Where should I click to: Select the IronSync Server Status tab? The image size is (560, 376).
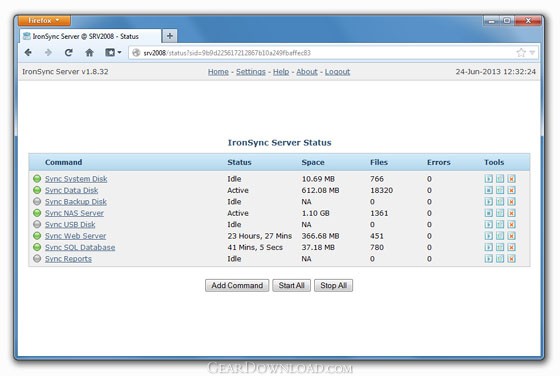89,36
